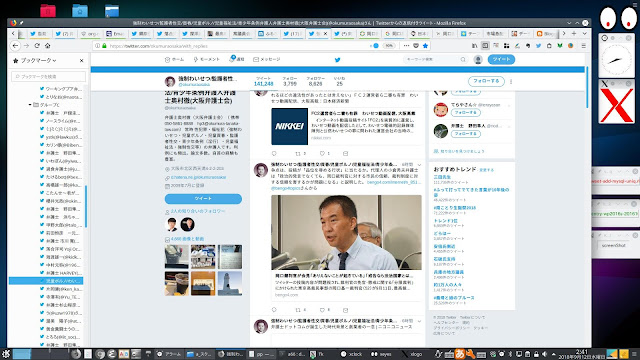This screenshot has width=640, height=360.
Task: Select the ツイート 141,248 stat tab
Action: pyautogui.click(x=263, y=81)
